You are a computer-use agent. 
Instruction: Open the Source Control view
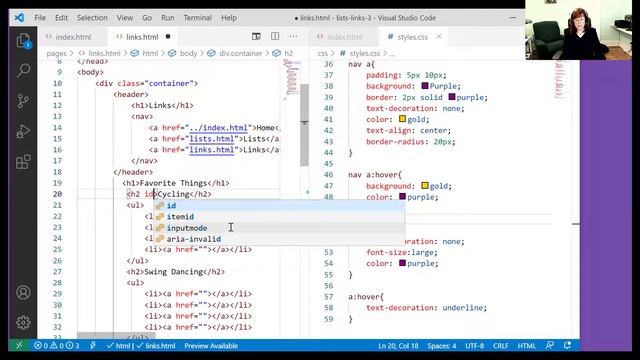(23, 100)
